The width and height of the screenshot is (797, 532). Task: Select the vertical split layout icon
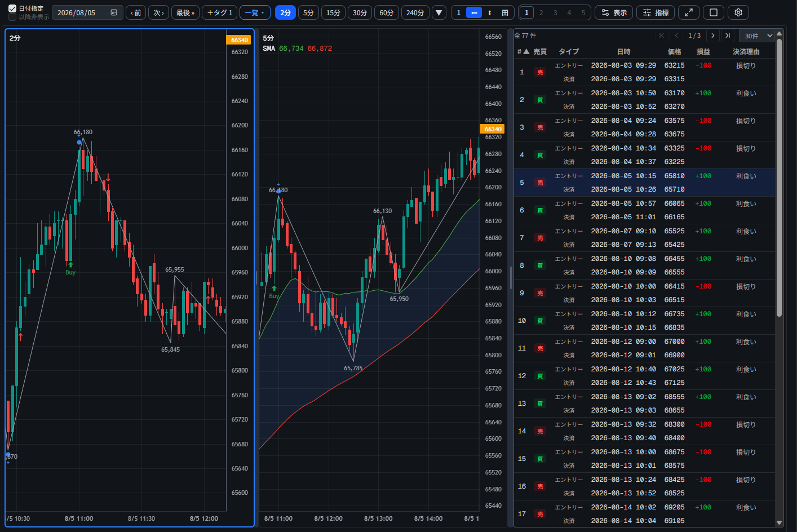pyautogui.click(x=489, y=12)
